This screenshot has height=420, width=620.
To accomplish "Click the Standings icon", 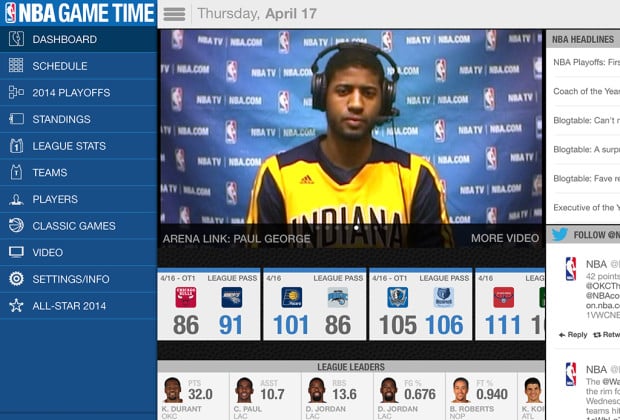I will 16,119.
